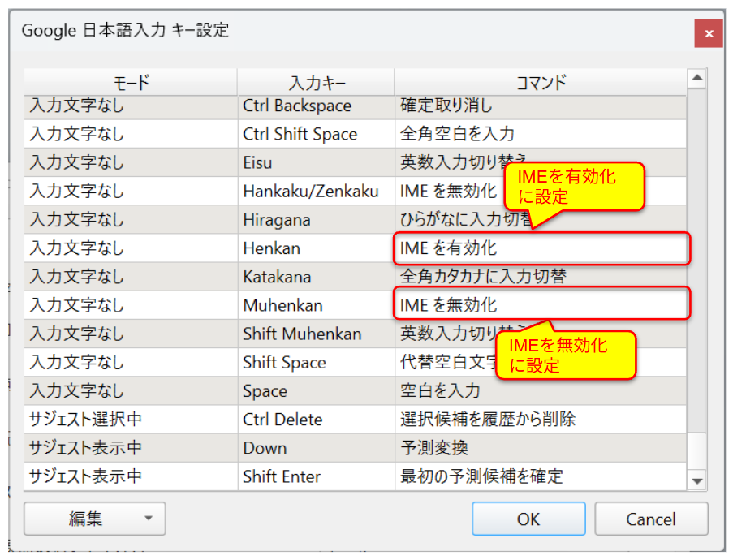Select the Shift Space key cell
Viewport: 733px width, 560px height.
click(317, 362)
